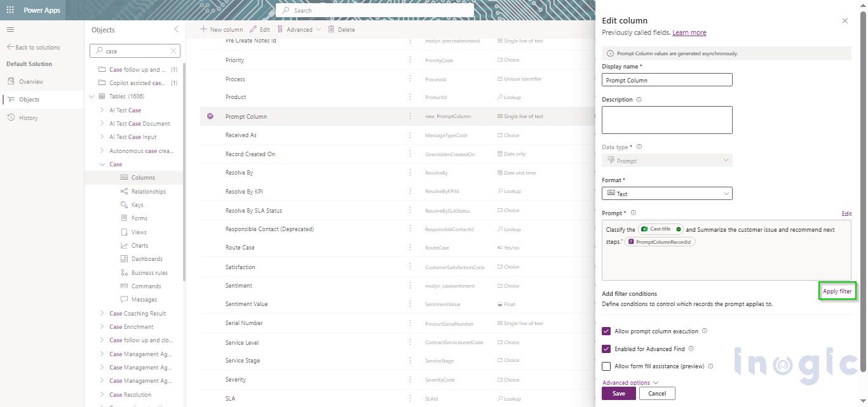The height and width of the screenshot is (407, 868).
Task: Click info icon beside Enabled for Advanced Find
Action: click(691, 349)
